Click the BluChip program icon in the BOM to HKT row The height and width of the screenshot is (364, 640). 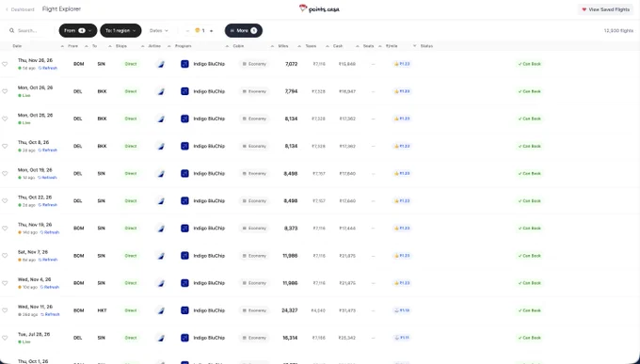click(184, 310)
